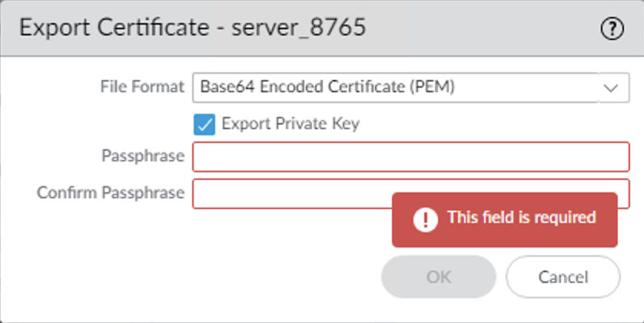Open the help question mark icon
Screen dimensions: 644x323
click(x=612, y=28)
